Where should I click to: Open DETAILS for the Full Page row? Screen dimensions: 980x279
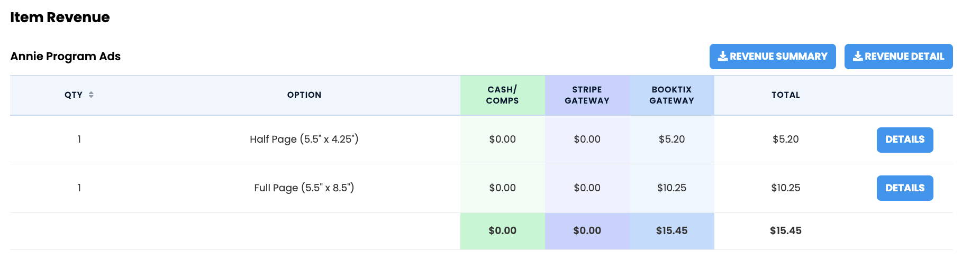[904, 188]
